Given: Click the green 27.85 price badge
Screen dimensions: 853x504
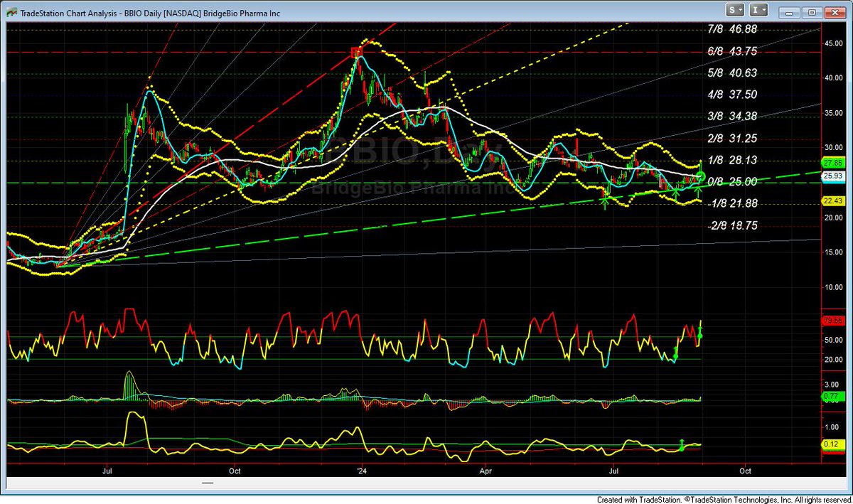Looking at the screenshot, I should [832, 162].
